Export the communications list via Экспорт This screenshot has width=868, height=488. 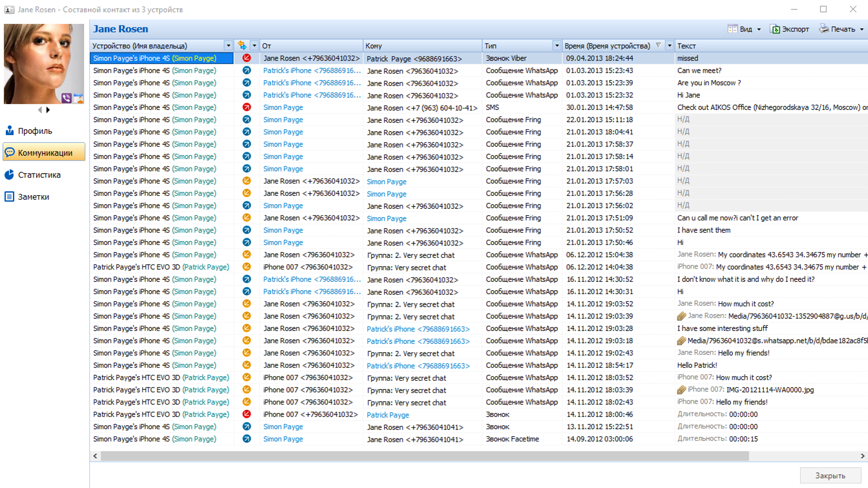coord(789,29)
